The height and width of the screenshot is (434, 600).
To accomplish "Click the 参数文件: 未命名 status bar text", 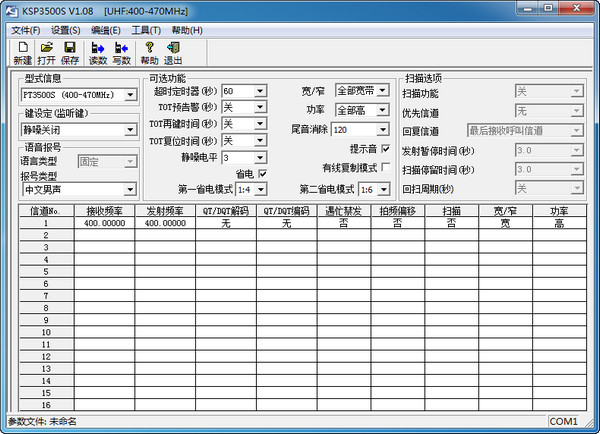I will click(42, 421).
